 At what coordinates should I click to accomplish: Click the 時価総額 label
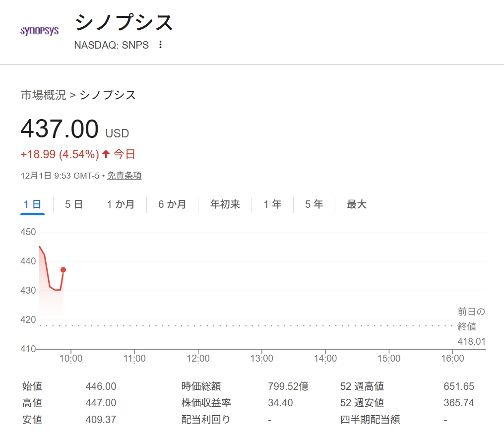201,386
